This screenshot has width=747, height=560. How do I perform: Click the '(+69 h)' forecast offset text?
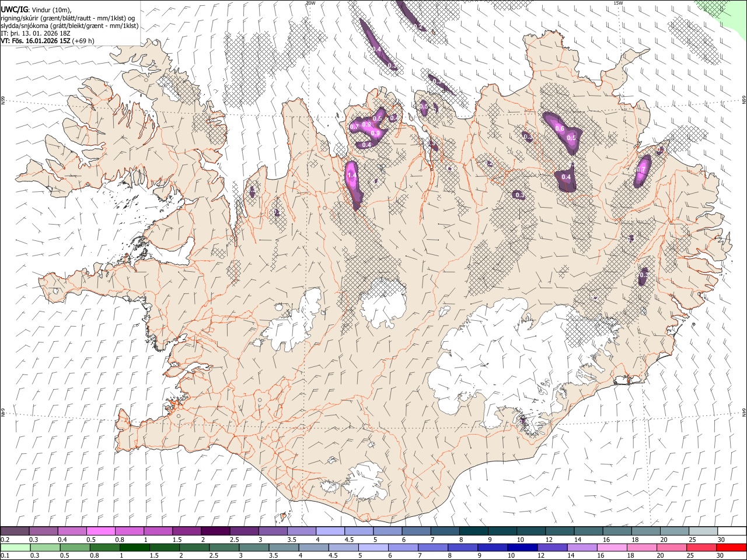pos(83,41)
